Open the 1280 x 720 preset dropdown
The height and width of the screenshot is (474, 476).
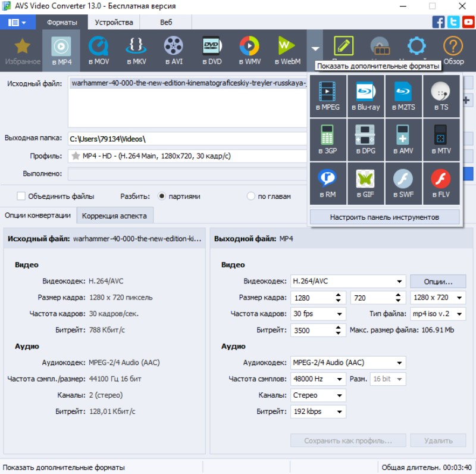click(x=438, y=298)
